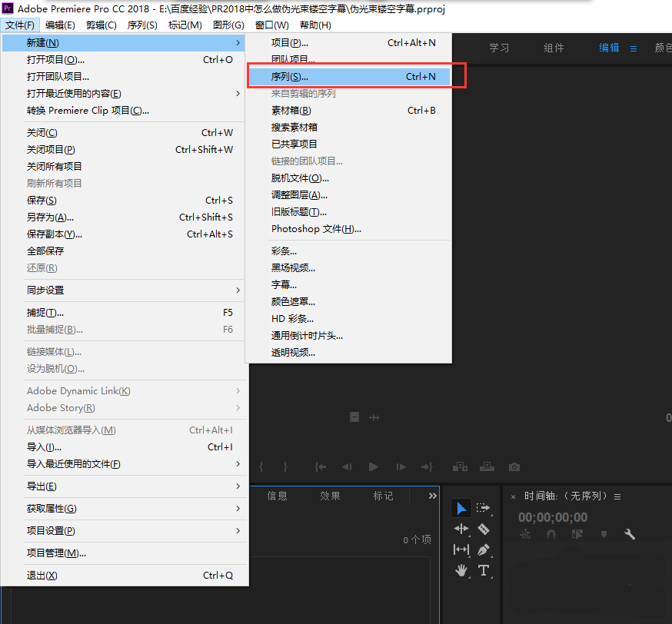
Task: Choose 素材箱(B) in the submenu
Action: coord(349,111)
